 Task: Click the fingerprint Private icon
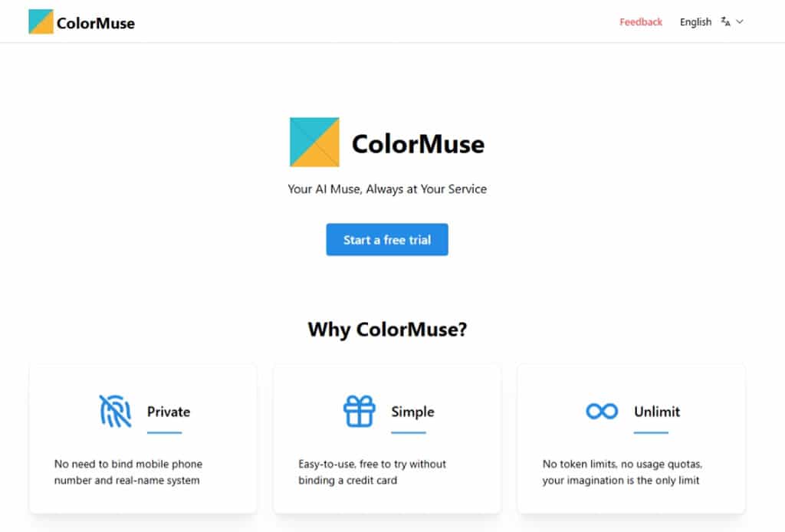115,411
